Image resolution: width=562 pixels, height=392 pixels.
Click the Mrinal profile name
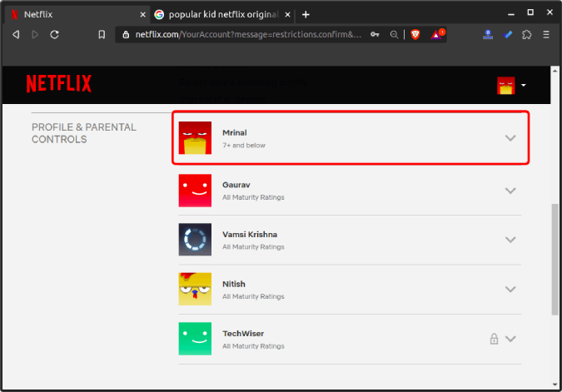(235, 132)
